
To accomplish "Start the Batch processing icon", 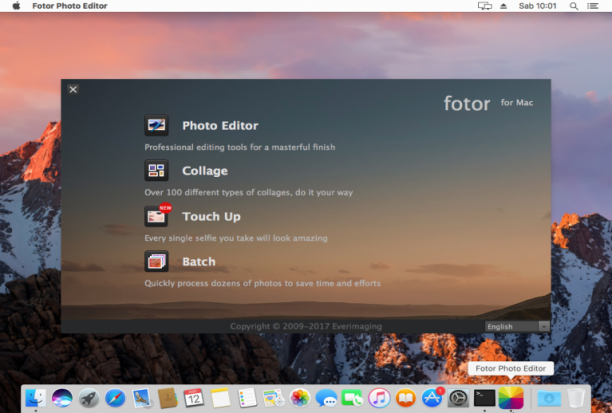I will (157, 261).
